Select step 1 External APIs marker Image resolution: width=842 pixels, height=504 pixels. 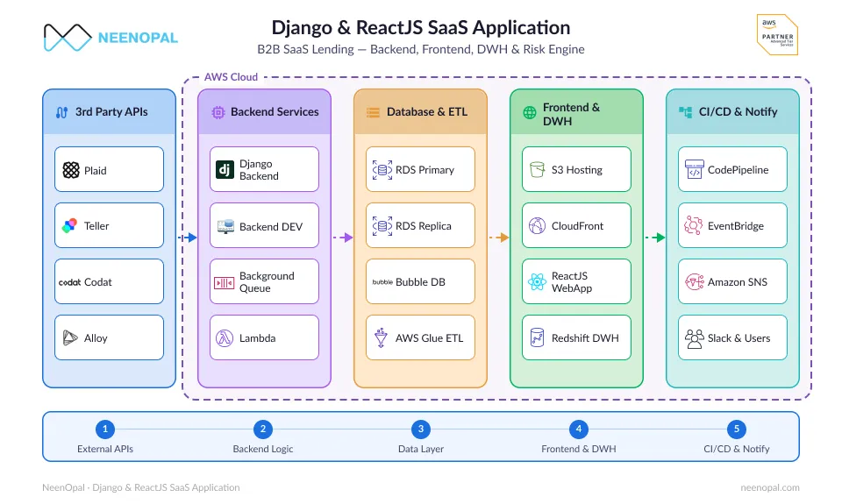(x=105, y=429)
